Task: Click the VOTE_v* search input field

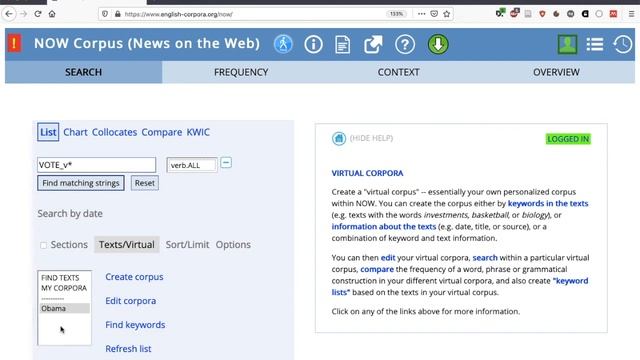Action: point(96,165)
